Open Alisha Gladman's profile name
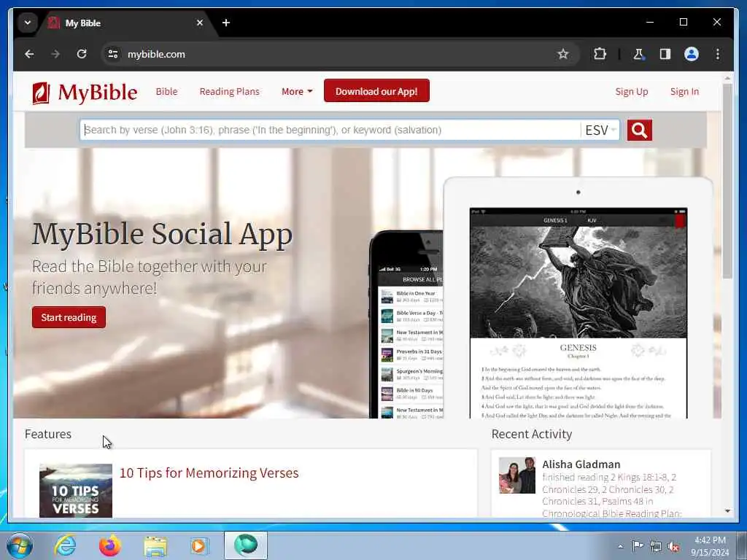Screen dimensions: 747x560 coord(581,464)
